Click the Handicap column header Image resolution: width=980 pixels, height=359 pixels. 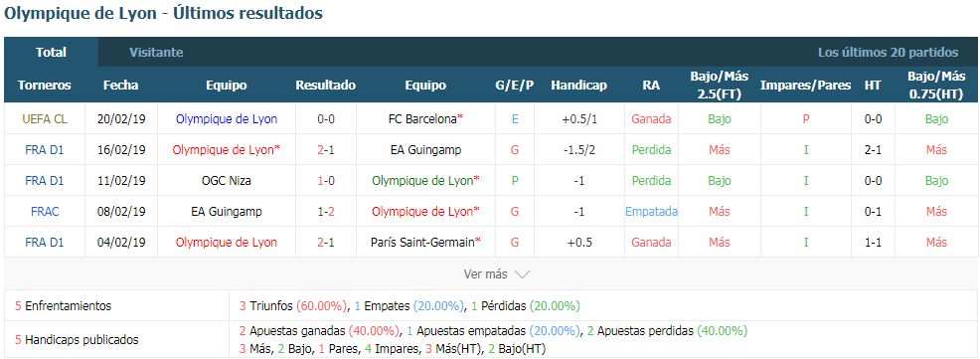578,86
